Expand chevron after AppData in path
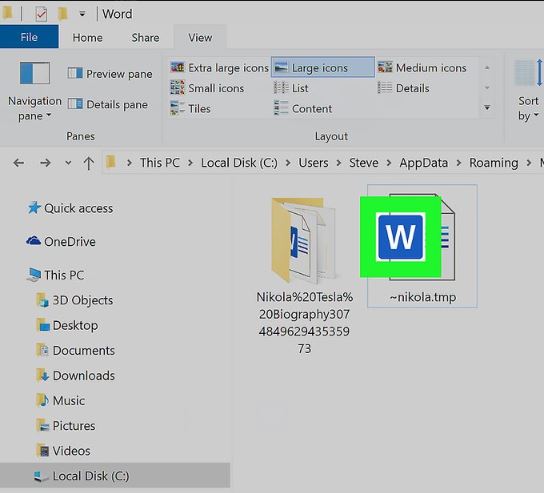Screen dimensions: 544x493 (x=459, y=162)
